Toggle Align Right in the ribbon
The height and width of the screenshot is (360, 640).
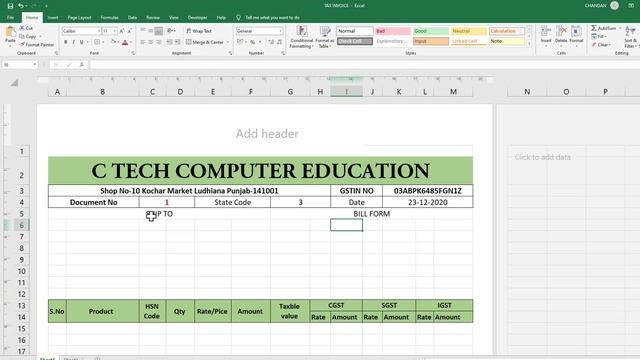pos(159,42)
